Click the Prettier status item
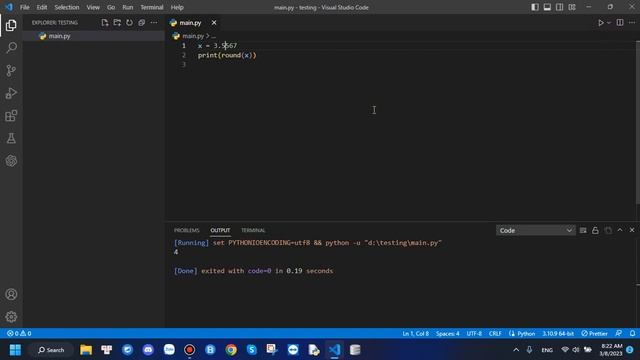Viewport: 640px width, 360px height. pos(594,333)
